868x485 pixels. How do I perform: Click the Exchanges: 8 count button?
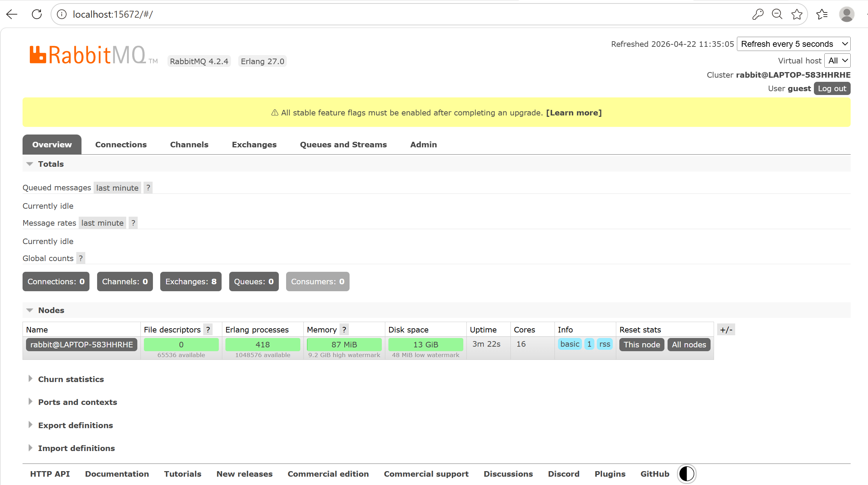191,282
